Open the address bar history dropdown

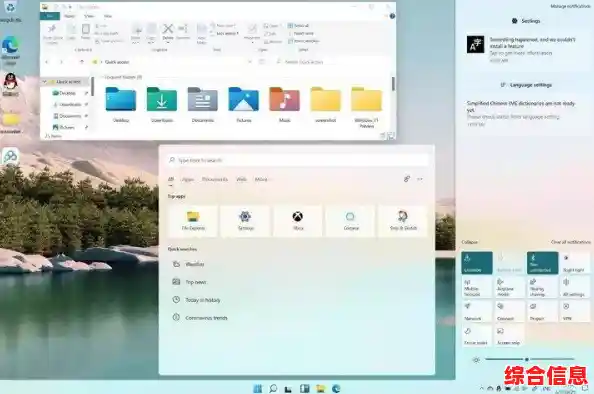[x=250, y=62]
